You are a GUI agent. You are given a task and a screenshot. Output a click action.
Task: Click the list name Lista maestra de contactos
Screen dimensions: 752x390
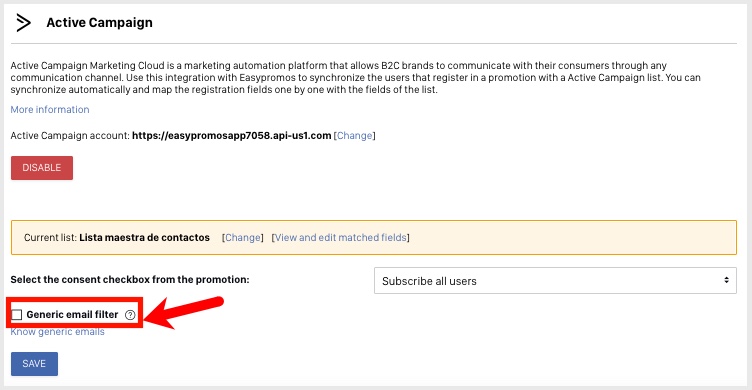pyautogui.click(x=144, y=237)
